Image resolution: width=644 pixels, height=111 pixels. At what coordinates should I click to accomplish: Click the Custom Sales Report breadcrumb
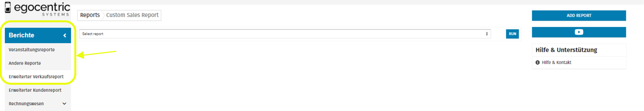(x=132, y=15)
